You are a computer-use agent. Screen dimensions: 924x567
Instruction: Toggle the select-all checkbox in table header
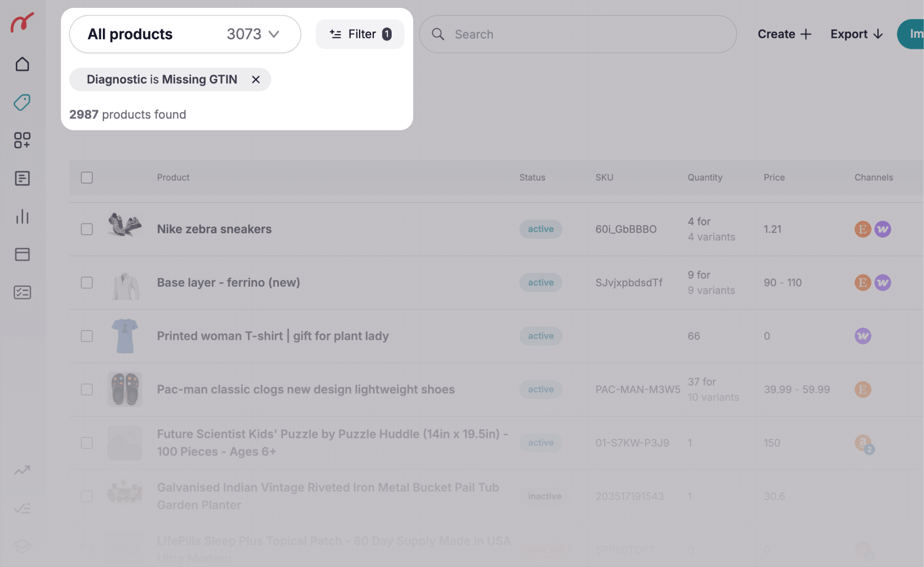point(87,177)
